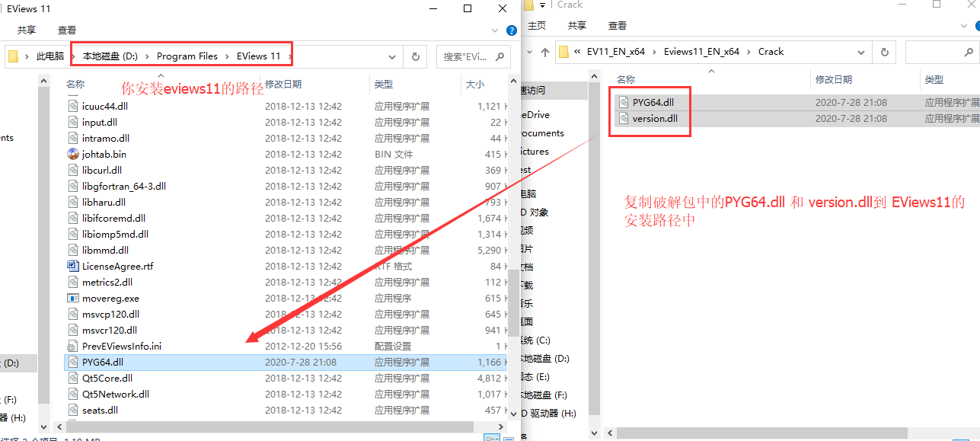Image resolution: width=980 pixels, height=441 pixels.
Task: Select version.dll in the Crack folder
Action: coord(654,118)
